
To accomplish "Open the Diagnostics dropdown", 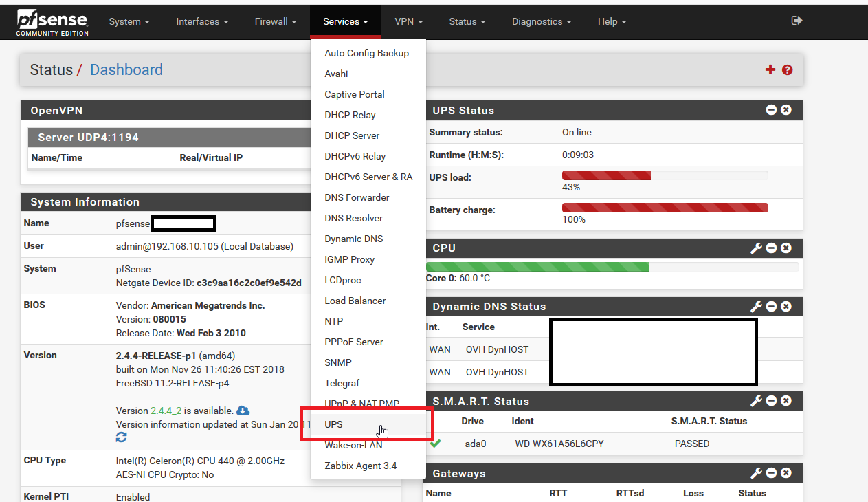I will click(x=542, y=21).
